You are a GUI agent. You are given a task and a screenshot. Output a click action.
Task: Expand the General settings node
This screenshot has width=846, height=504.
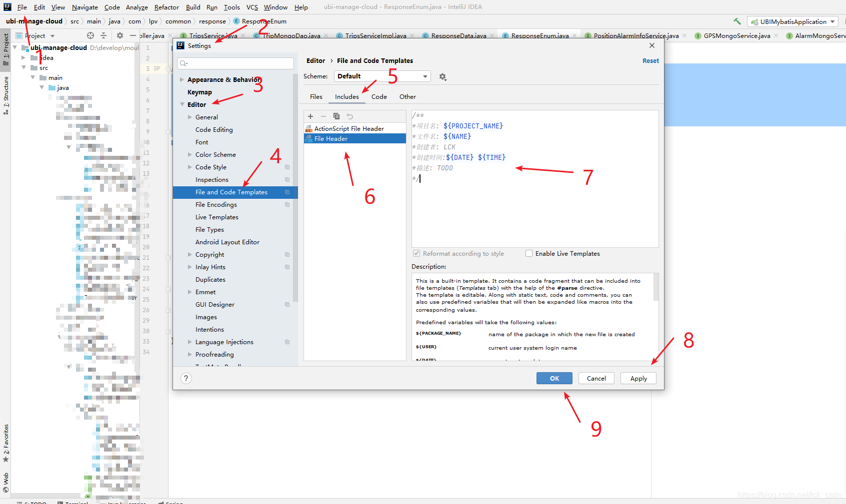coord(190,117)
